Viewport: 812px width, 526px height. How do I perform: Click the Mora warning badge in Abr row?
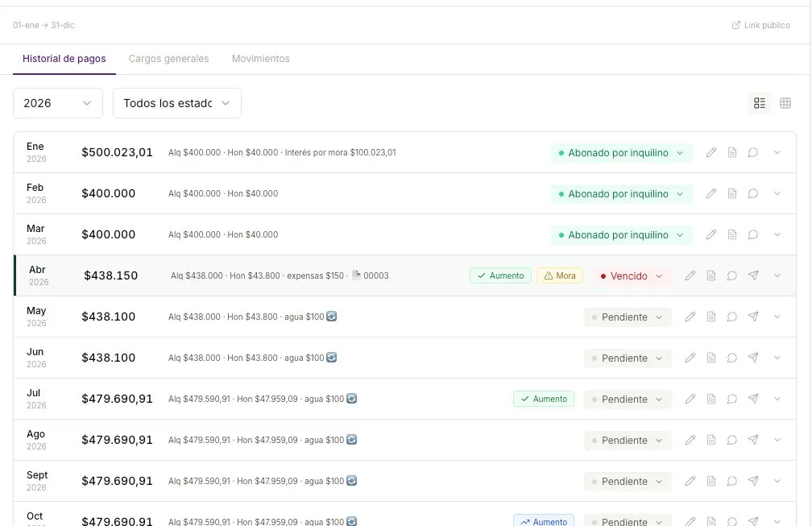560,275
